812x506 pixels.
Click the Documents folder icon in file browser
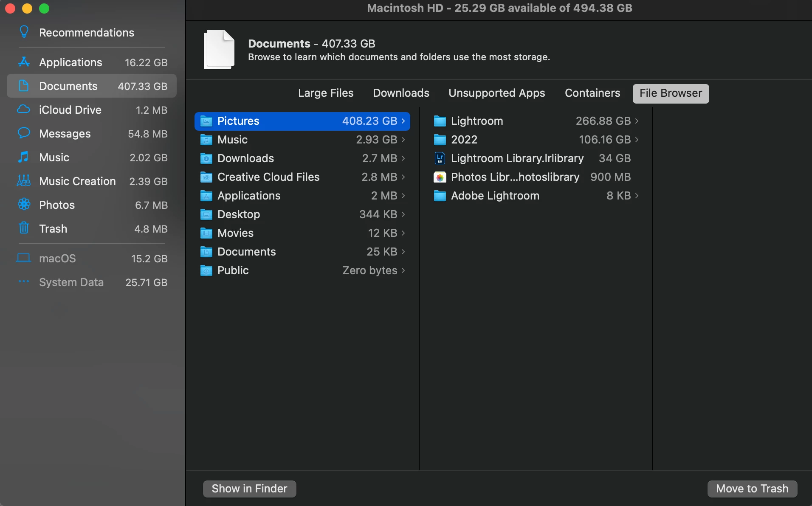(x=206, y=252)
